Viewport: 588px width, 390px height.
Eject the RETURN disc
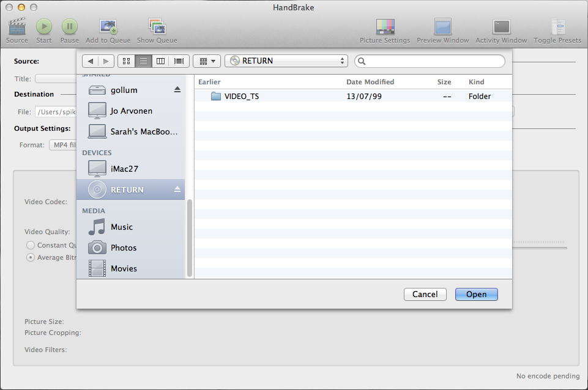tap(177, 189)
